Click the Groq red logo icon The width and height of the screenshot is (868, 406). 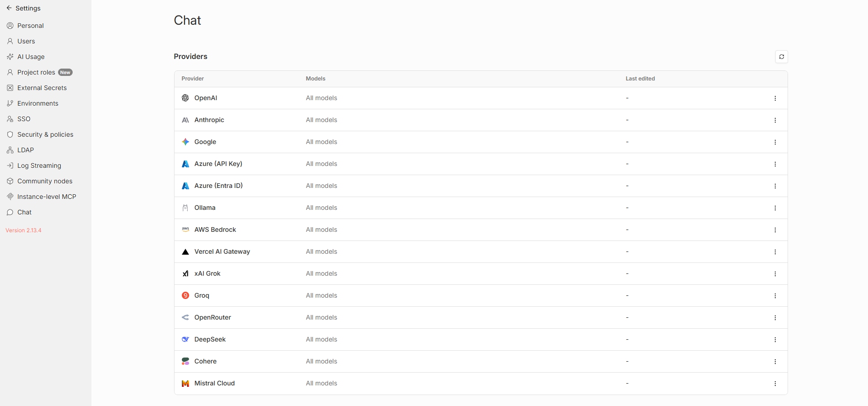coord(185,295)
